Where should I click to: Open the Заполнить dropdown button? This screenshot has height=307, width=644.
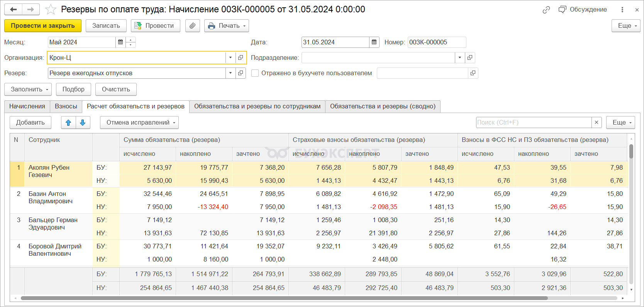[x=28, y=89]
